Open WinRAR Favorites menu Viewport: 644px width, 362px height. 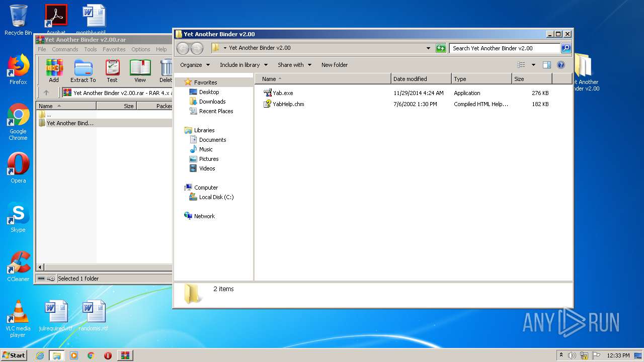[x=114, y=49]
